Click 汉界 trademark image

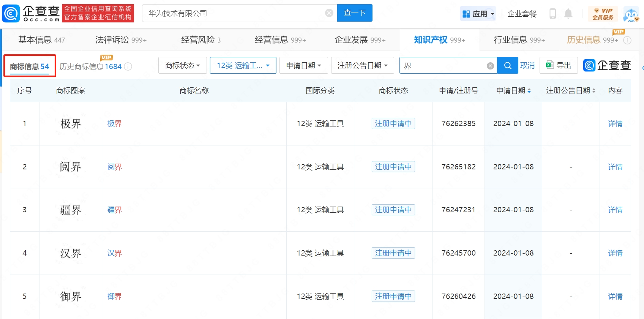(71, 253)
